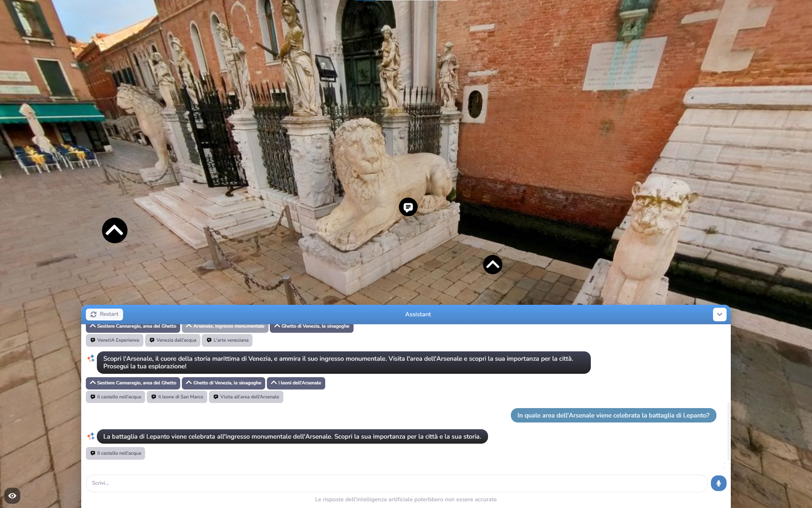Click the last Il castello nell'acqua chip
812x508 pixels.
[x=115, y=453]
